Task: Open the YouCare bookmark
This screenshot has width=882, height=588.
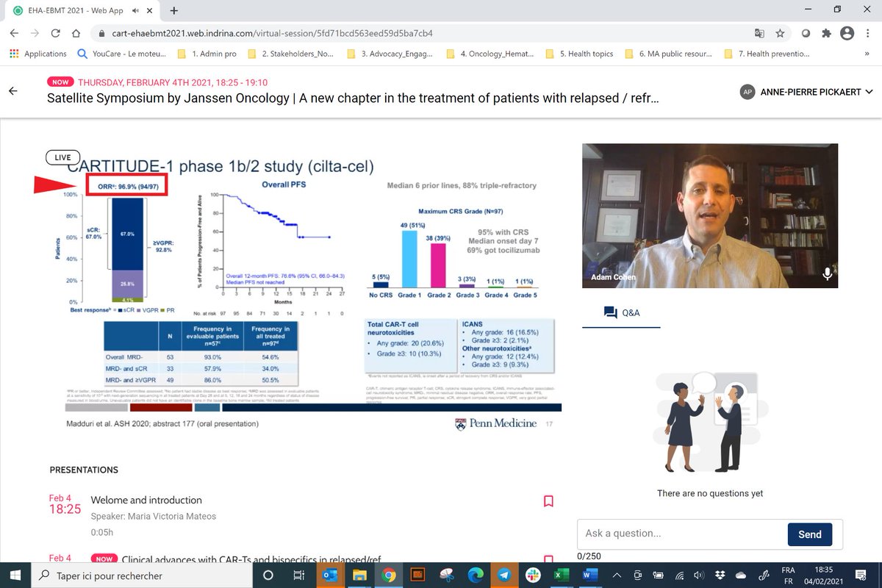Action: coord(122,54)
